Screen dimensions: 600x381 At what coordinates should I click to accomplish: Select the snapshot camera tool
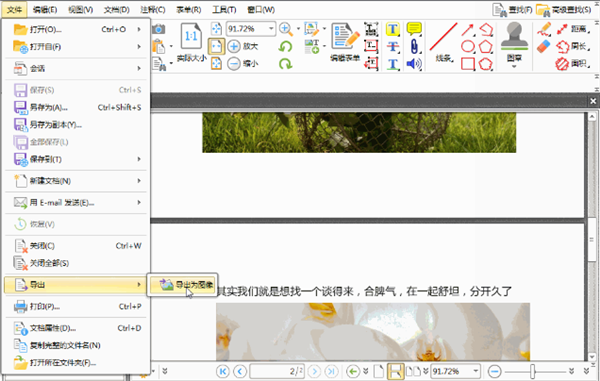point(158,29)
